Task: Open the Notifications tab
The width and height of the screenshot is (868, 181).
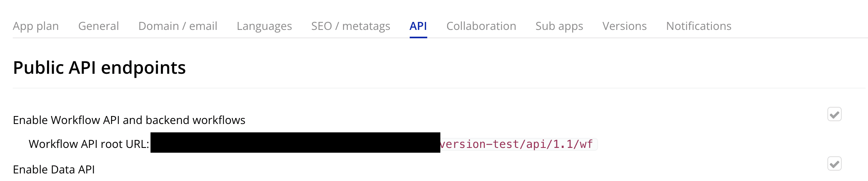Action: (x=698, y=26)
